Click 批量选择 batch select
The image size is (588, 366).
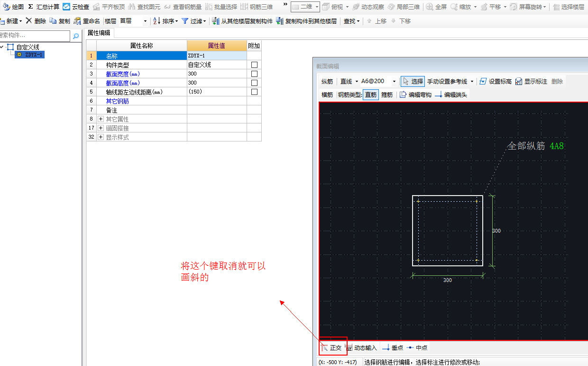point(221,7)
